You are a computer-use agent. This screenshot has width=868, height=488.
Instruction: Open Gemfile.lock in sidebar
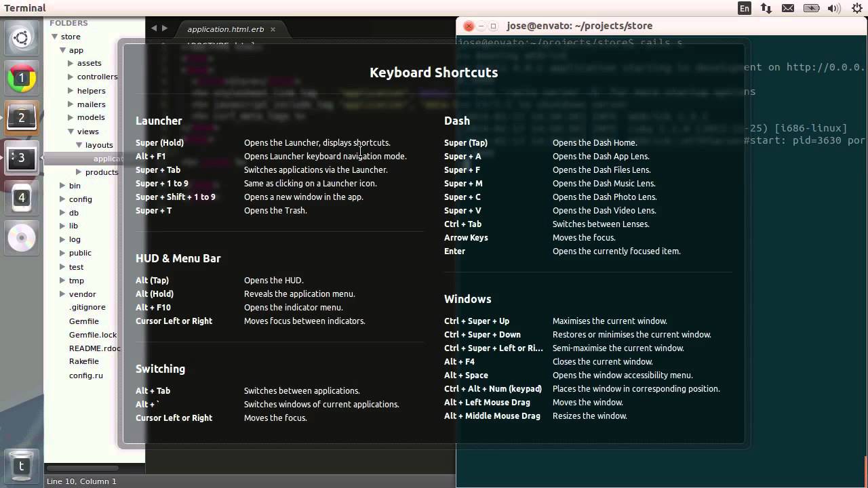click(x=93, y=335)
